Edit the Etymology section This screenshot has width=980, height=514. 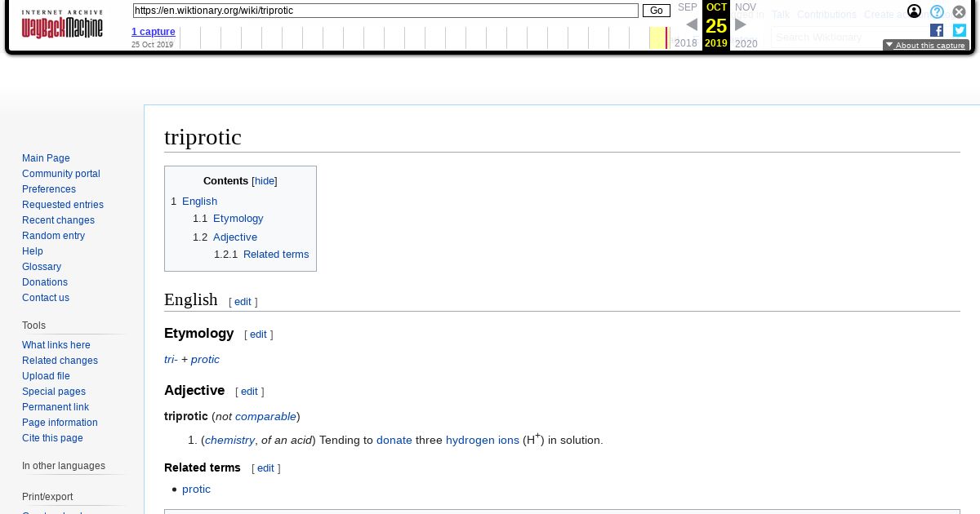[x=258, y=335]
